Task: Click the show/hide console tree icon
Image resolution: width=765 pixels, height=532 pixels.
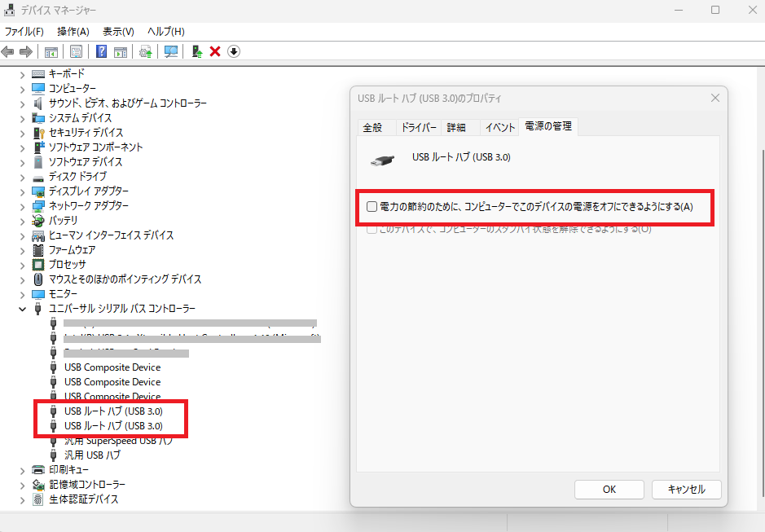Action: (51, 51)
